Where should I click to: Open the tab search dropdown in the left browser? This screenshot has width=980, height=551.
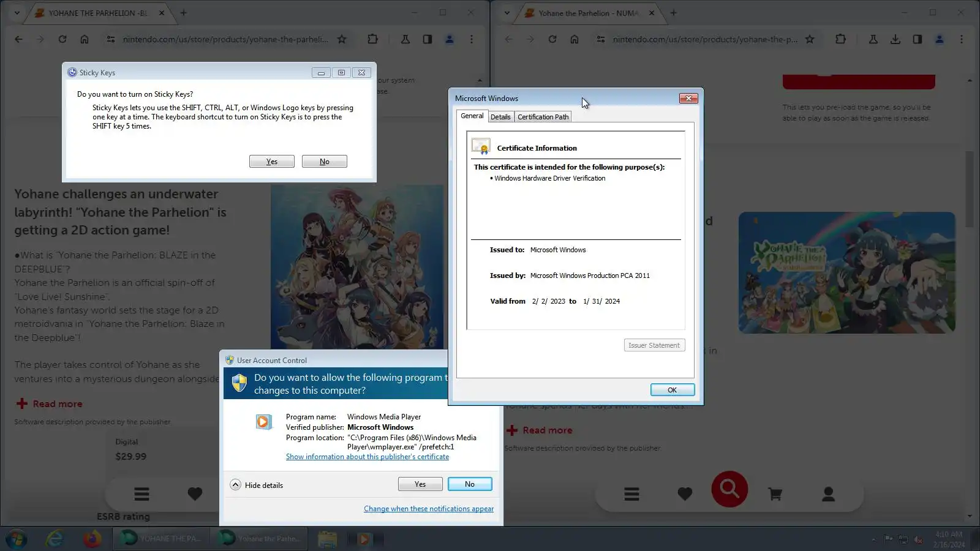17,13
